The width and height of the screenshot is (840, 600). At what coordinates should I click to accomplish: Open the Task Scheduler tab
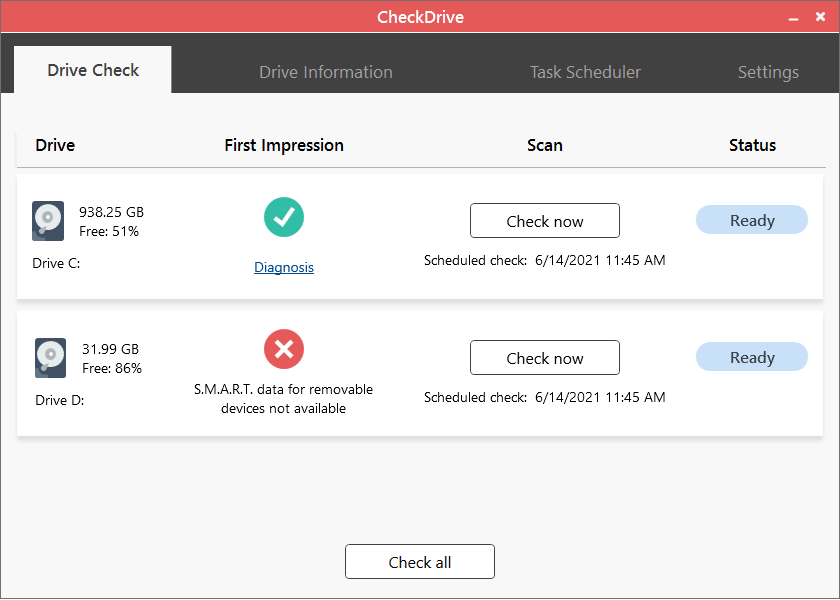[x=585, y=72]
